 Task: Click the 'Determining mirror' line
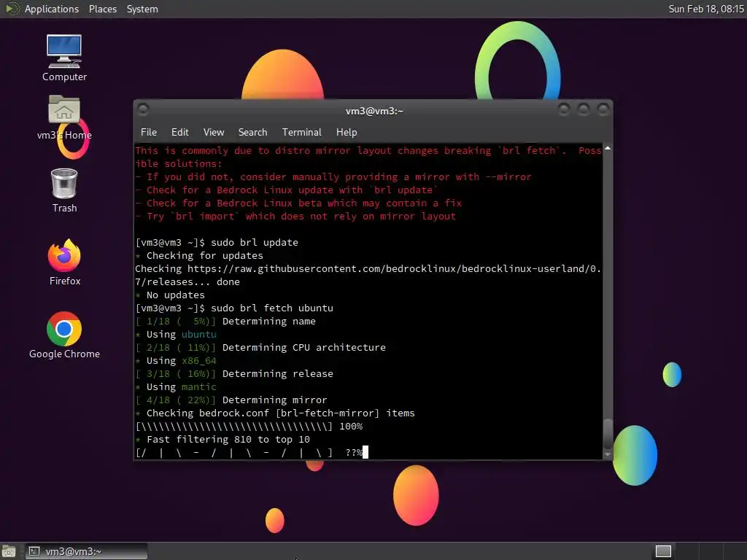pos(231,400)
